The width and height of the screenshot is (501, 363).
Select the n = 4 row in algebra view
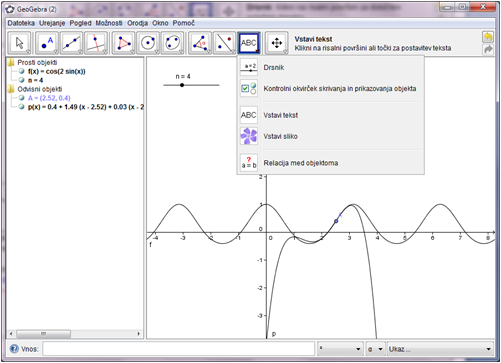tap(36, 80)
